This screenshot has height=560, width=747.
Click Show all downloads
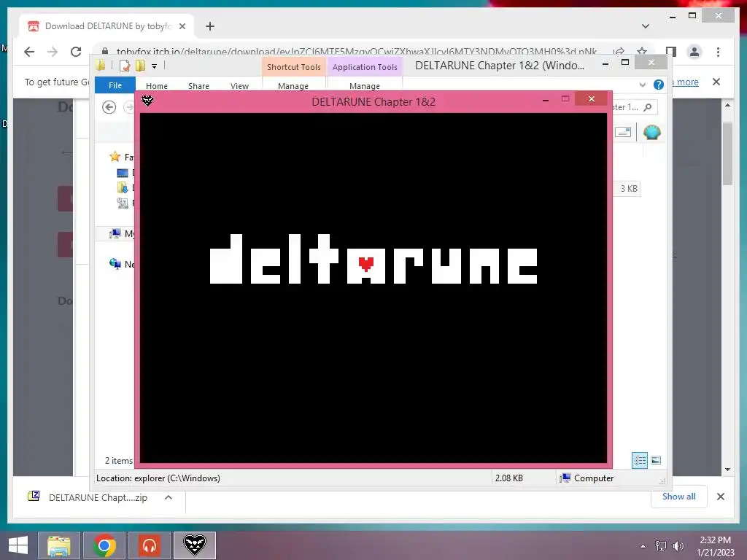point(679,497)
